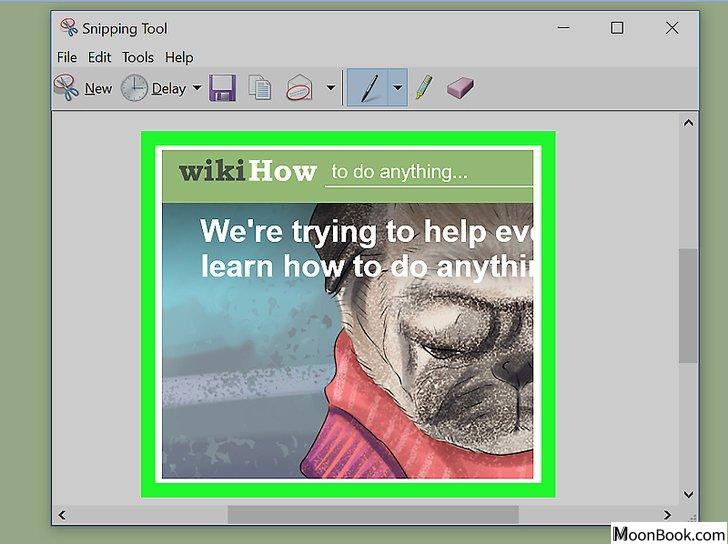Expand the Delay dropdown arrow

[197, 87]
